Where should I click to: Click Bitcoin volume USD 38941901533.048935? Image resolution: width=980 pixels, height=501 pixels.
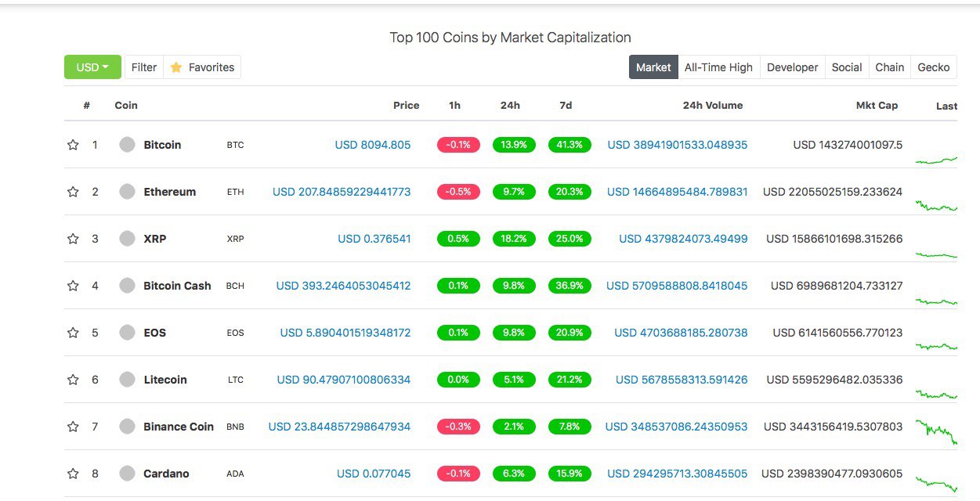click(x=678, y=145)
